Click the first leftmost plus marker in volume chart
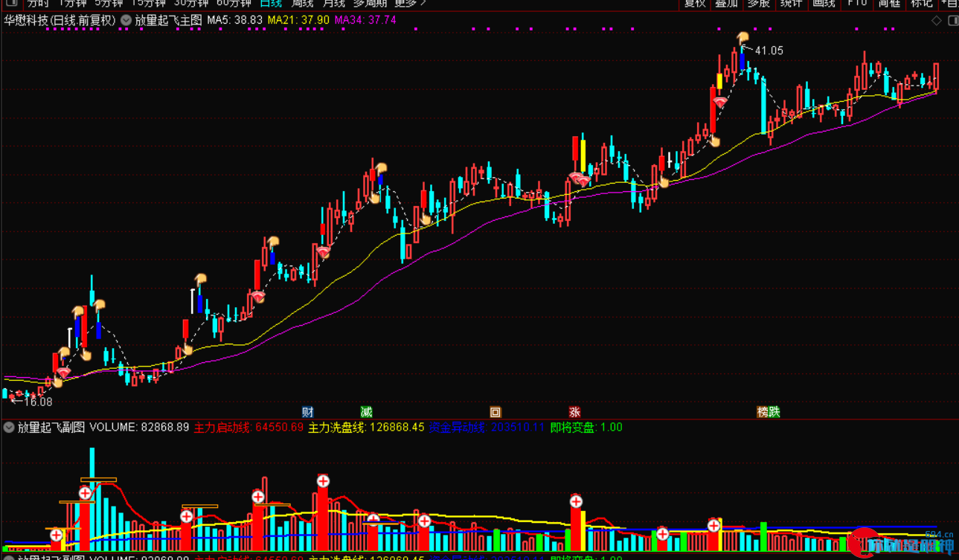Screen dimensions: 959x560 (x=57, y=535)
